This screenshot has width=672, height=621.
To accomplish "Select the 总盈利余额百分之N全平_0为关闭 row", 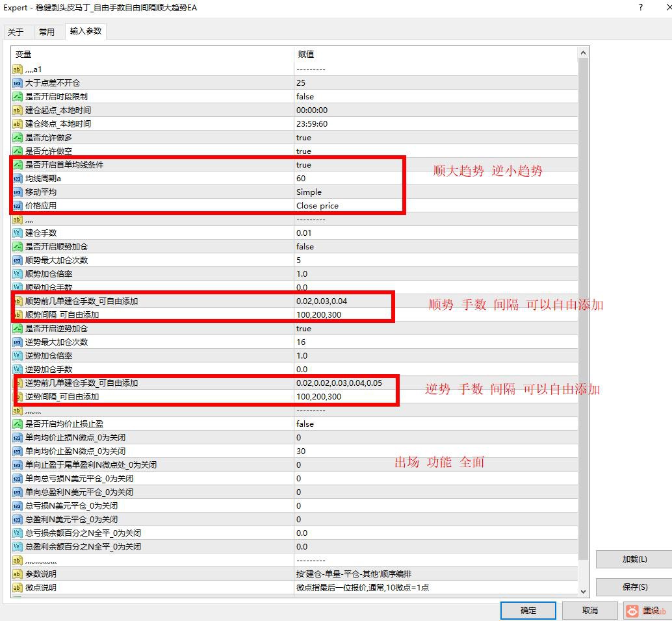I will pyautogui.click(x=294, y=547).
